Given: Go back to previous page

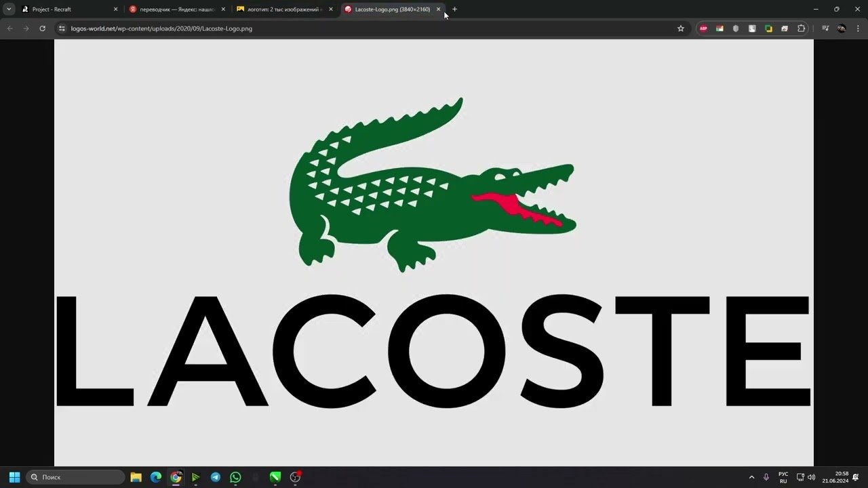Looking at the screenshot, I should point(9,28).
